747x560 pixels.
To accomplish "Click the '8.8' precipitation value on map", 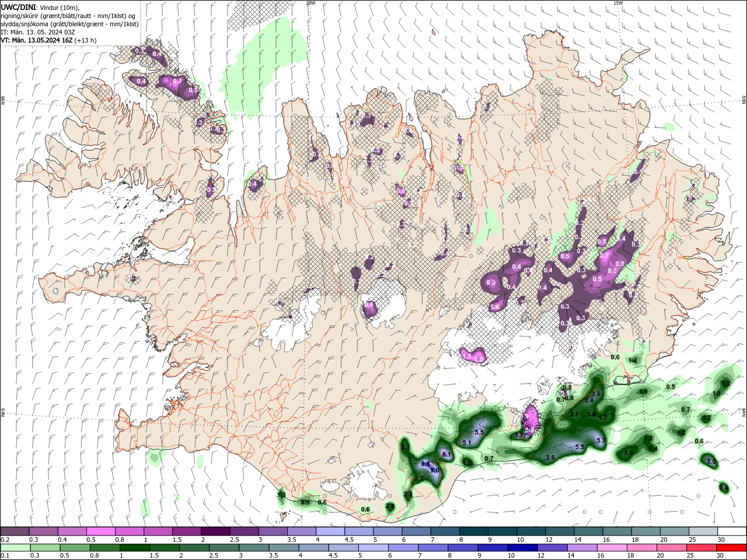I will pyautogui.click(x=425, y=464).
